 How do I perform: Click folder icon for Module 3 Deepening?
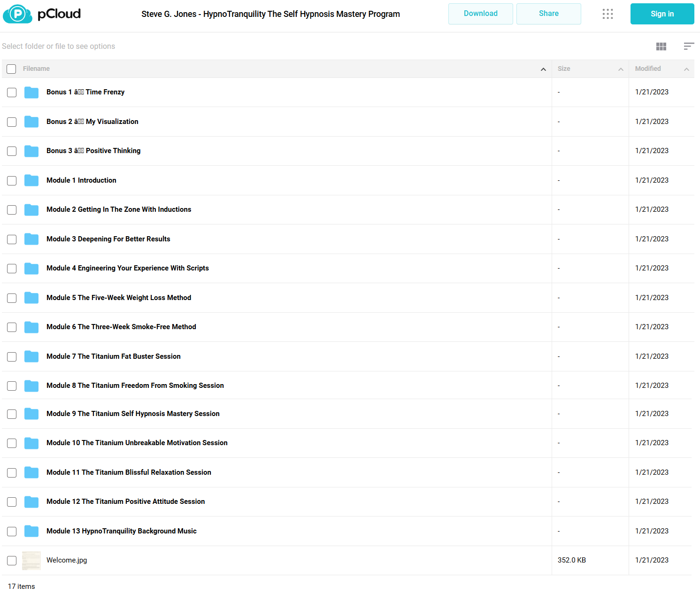31,239
